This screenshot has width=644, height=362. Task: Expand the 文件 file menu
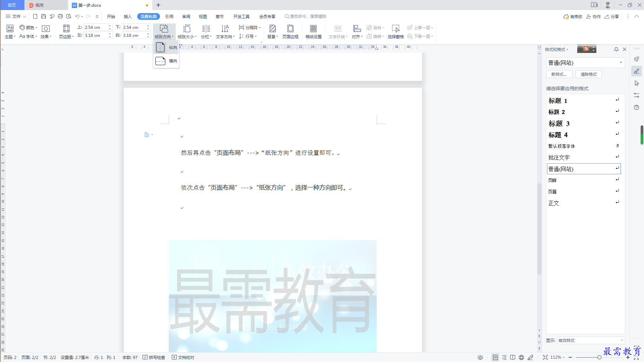(x=16, y=16)
